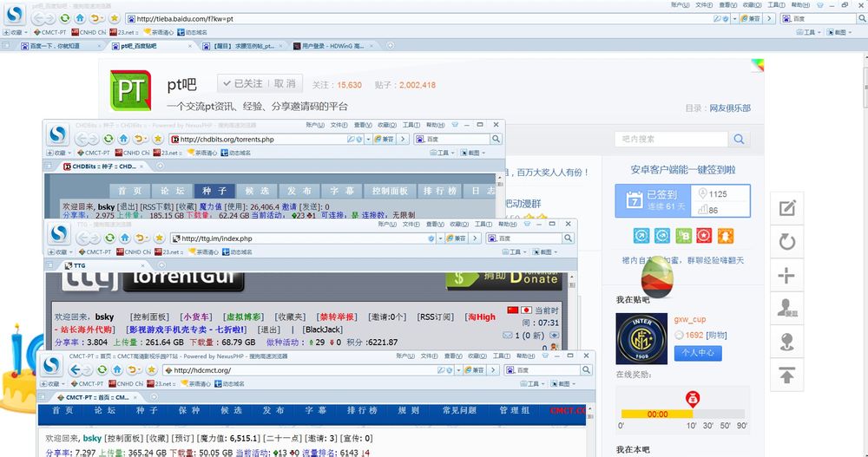Click the red reward marker on online-reward bar
868x457 pixels.
point(693,398)
